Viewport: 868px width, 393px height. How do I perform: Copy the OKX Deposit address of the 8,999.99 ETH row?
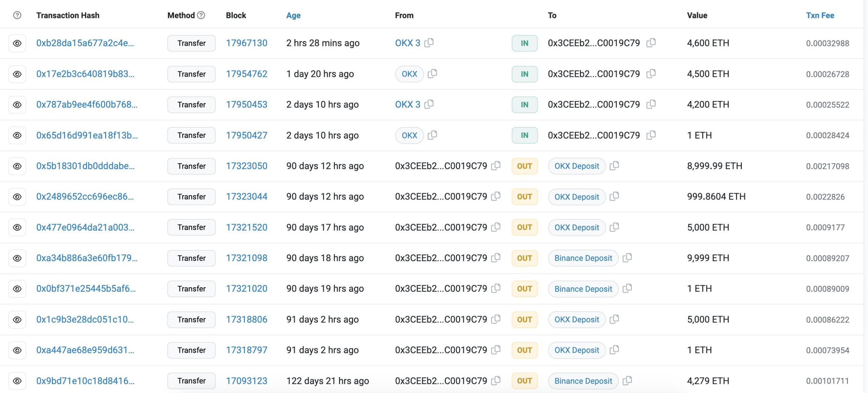coord(614,166)
